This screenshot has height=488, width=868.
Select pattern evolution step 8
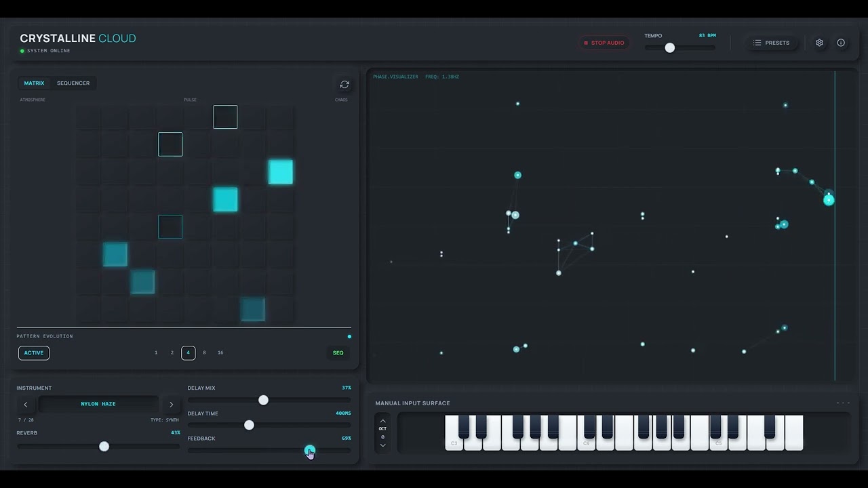pos(204,352)
